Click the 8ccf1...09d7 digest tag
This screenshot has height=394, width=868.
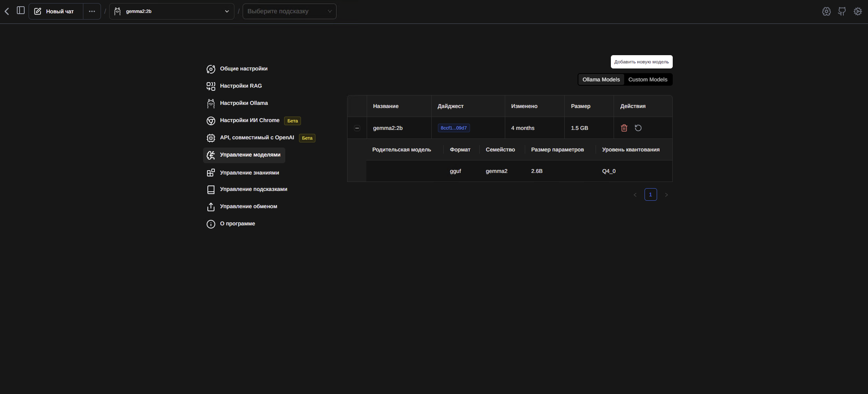pos(454,128)
